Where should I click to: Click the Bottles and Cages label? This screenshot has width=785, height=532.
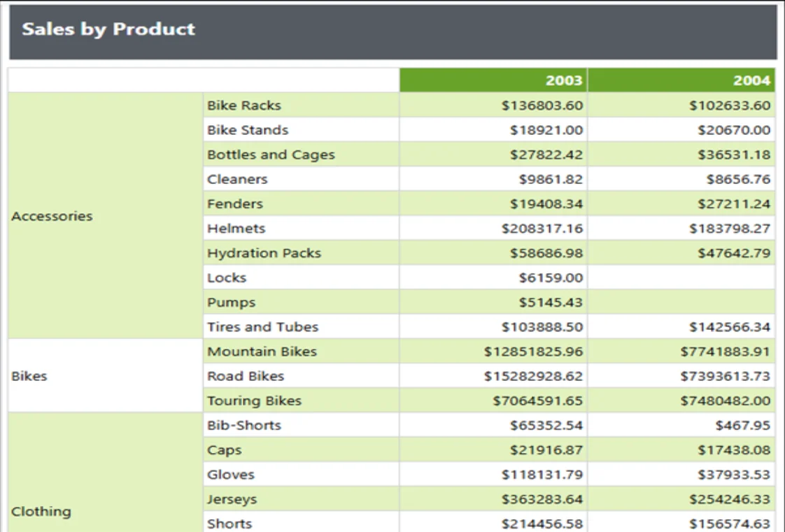tap(271, 154)
